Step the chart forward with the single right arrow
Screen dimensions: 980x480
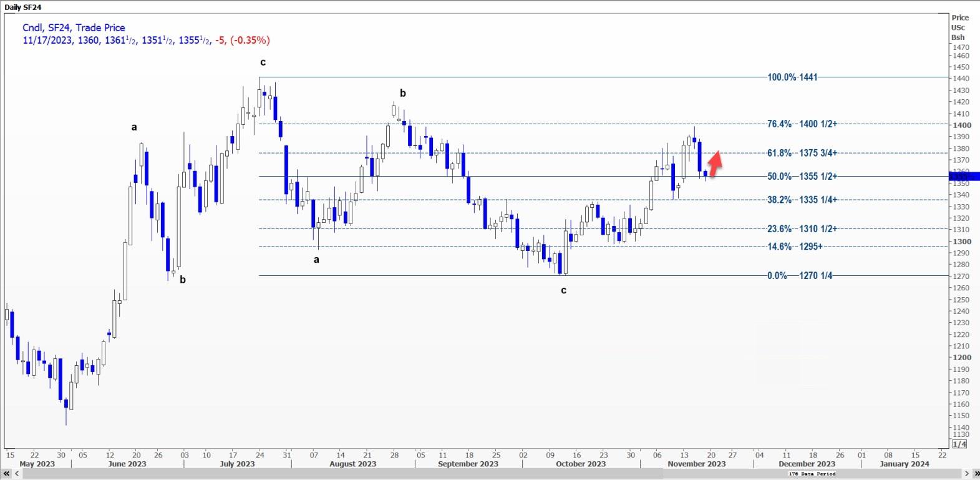click(966, 474)
